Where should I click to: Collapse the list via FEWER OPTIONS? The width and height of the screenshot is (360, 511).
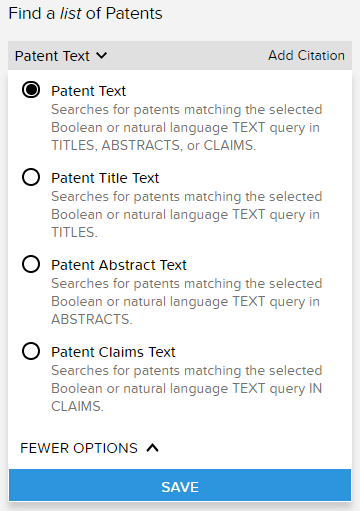point(89,448)
